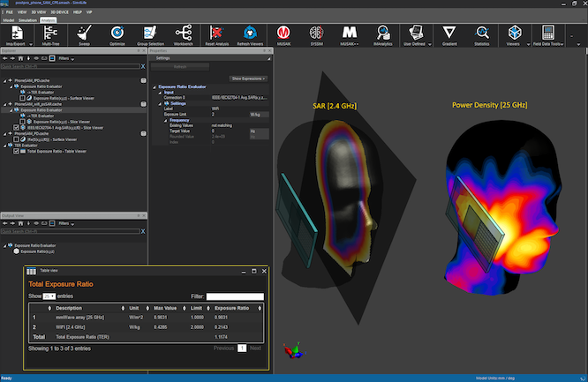Click the Show Expressions button
This screenshot has width=588, height=382.
point(249,79)
